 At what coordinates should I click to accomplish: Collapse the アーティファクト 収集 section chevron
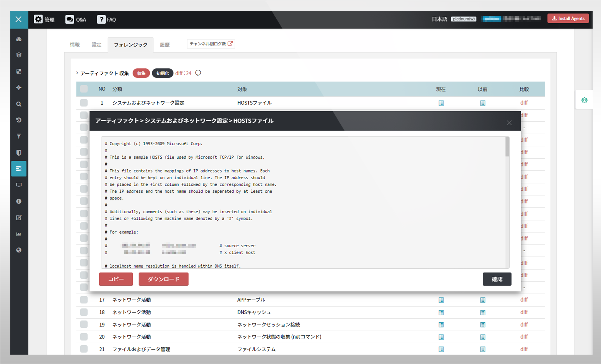pyautogui.click(x=77, y=73)
